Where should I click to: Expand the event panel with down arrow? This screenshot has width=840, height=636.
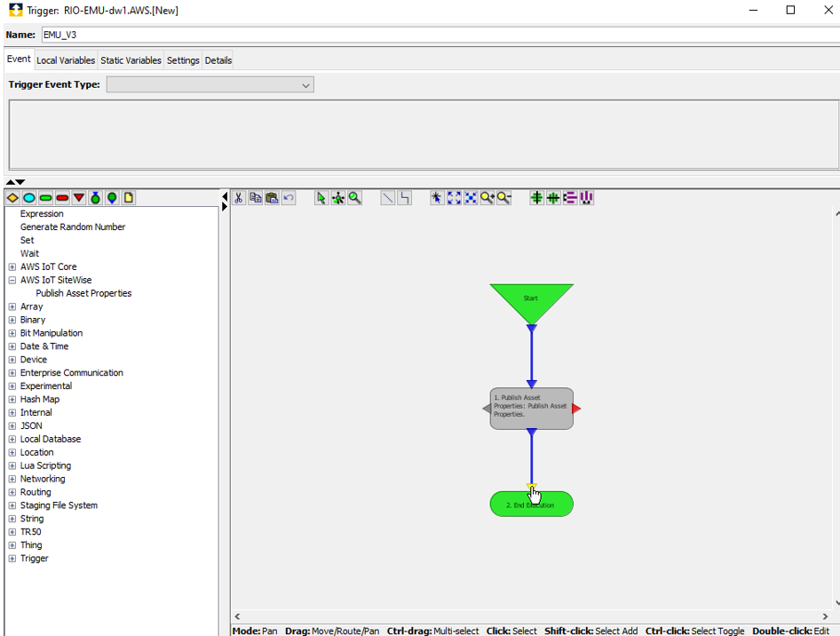(x=20, y=182)
